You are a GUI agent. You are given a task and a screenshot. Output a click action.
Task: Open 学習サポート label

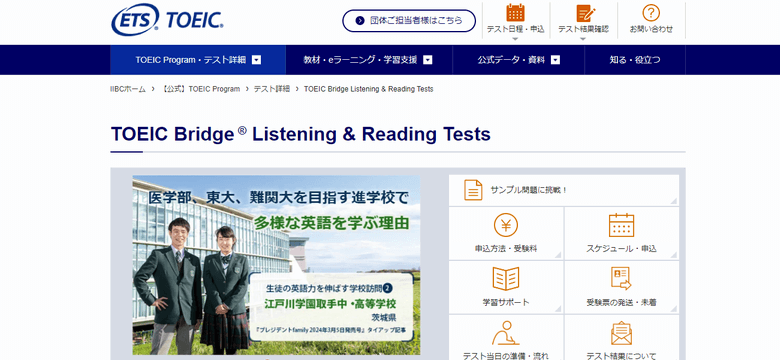(506, 302)
